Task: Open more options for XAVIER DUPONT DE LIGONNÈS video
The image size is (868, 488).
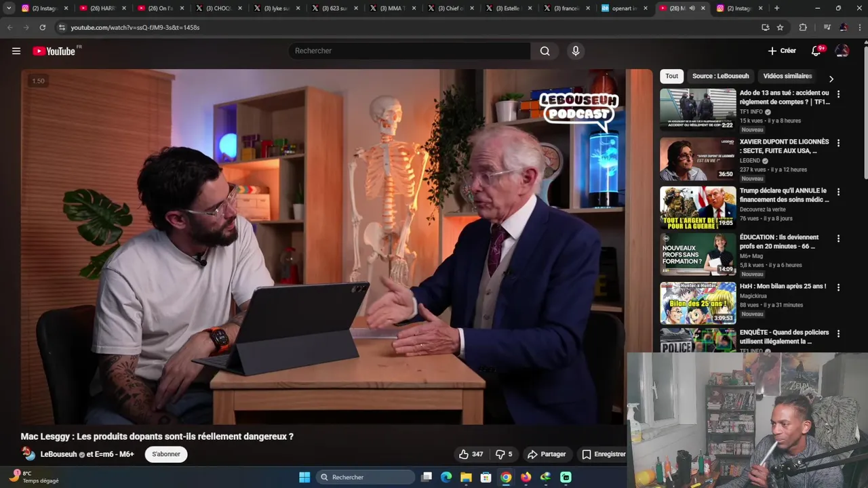Action: pos(838,143)
